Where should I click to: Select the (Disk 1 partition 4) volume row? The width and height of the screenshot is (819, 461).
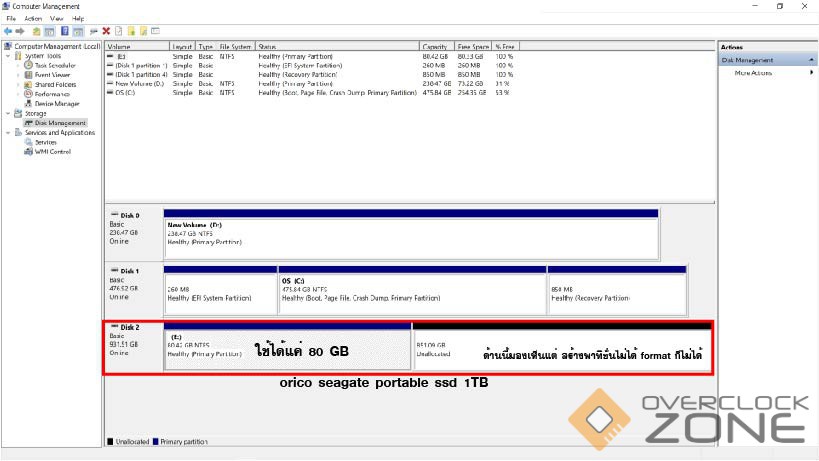tap(312, 75)
